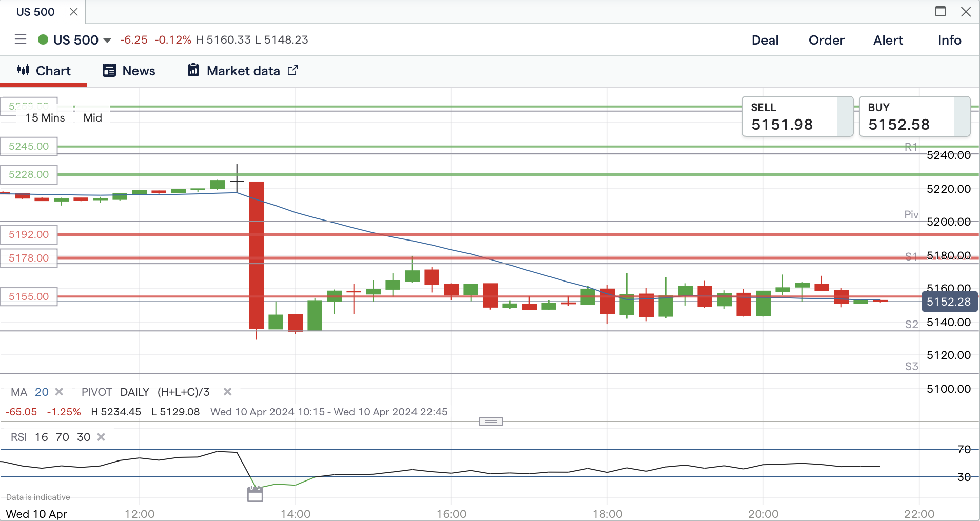Click SELL at 5151.98
980x521 pixels.
(x=797, y=116)
